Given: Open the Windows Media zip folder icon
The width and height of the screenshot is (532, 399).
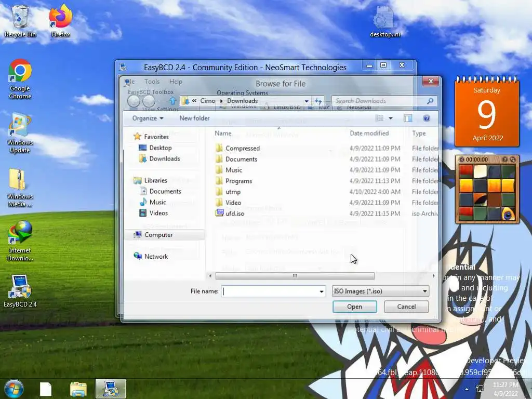Looking at the screenshot, I should [20, 187].
